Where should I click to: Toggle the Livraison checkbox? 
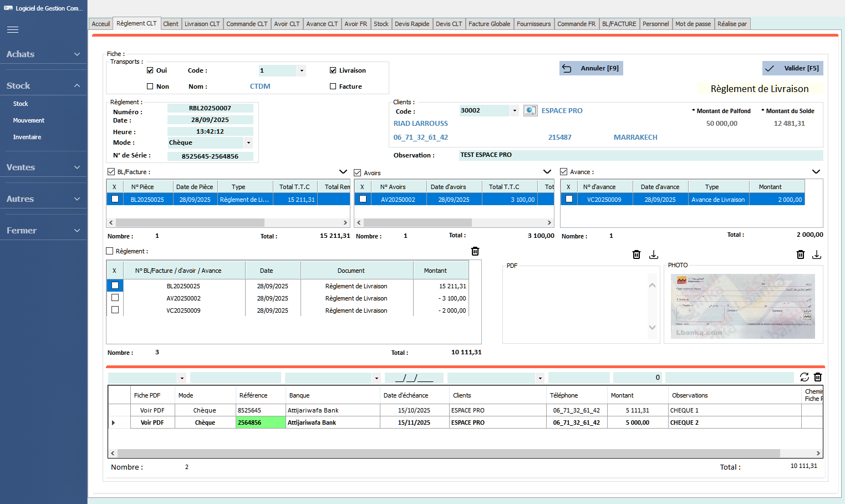(x=333, y=70)
